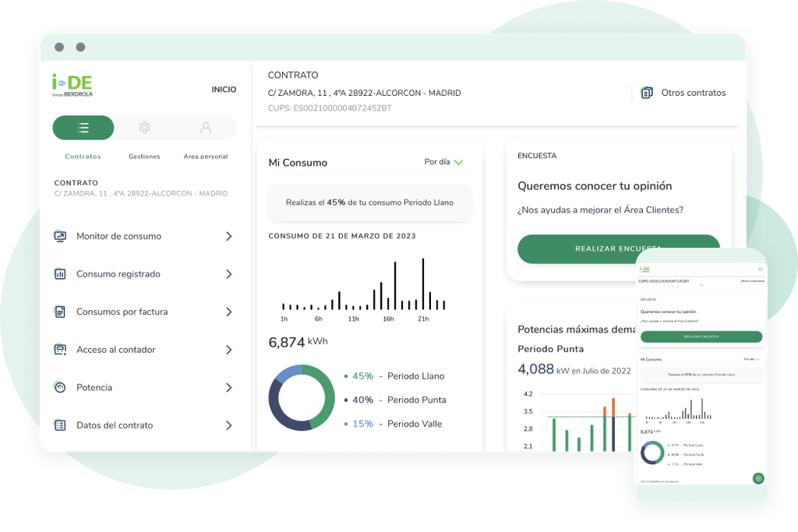
Task: Click the Datos del contrato icon
Action: pos(60,425)
